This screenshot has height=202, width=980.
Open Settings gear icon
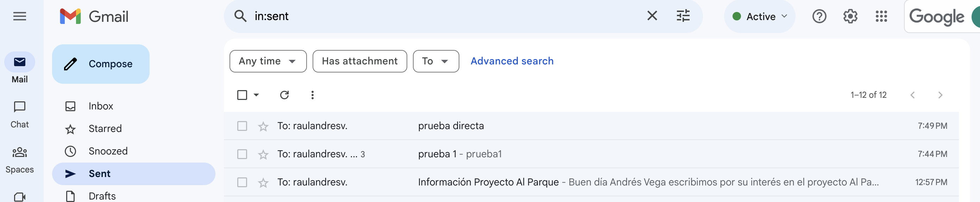click(850, 16)
